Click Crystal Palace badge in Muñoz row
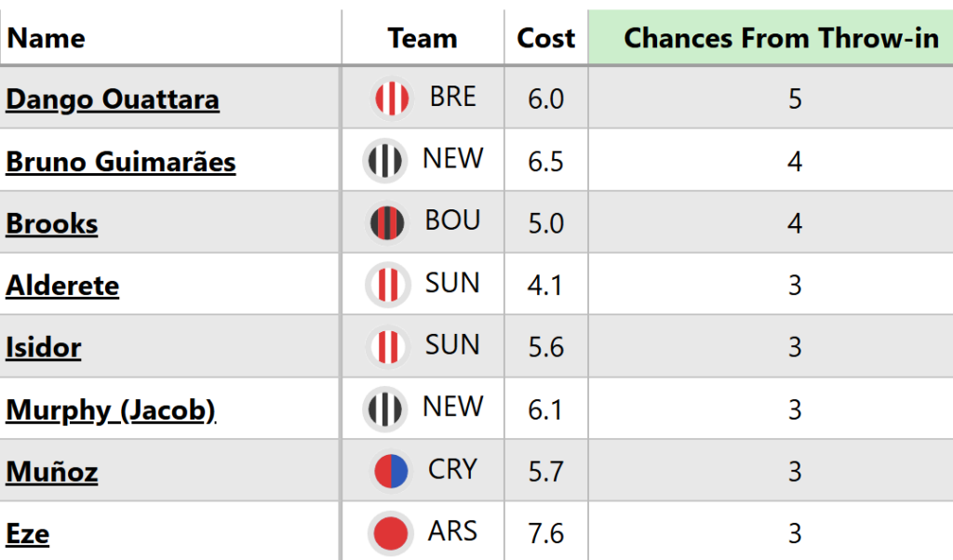This screenshot has height=560, width=953. click(x=391, y=472)
